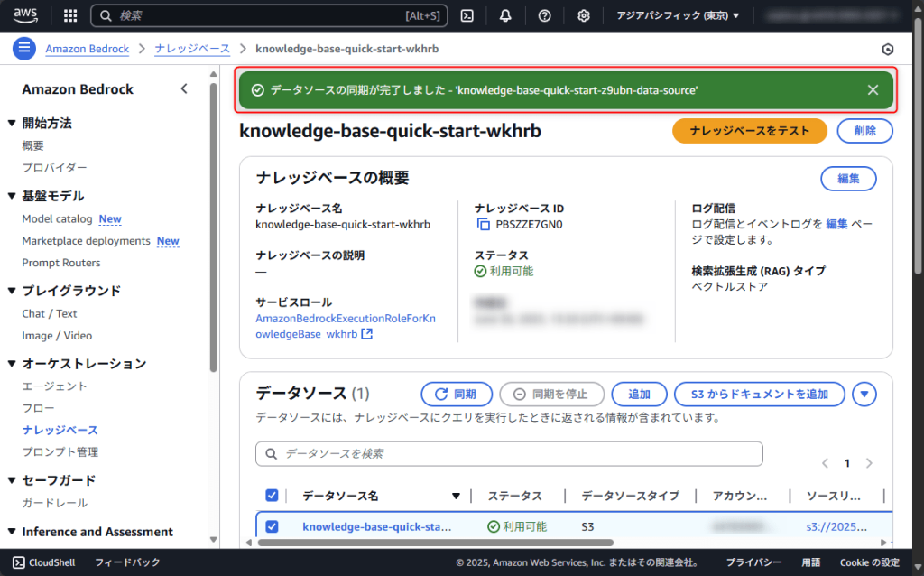Open the AWS services grid menu
924x576 pixels.
70,16
